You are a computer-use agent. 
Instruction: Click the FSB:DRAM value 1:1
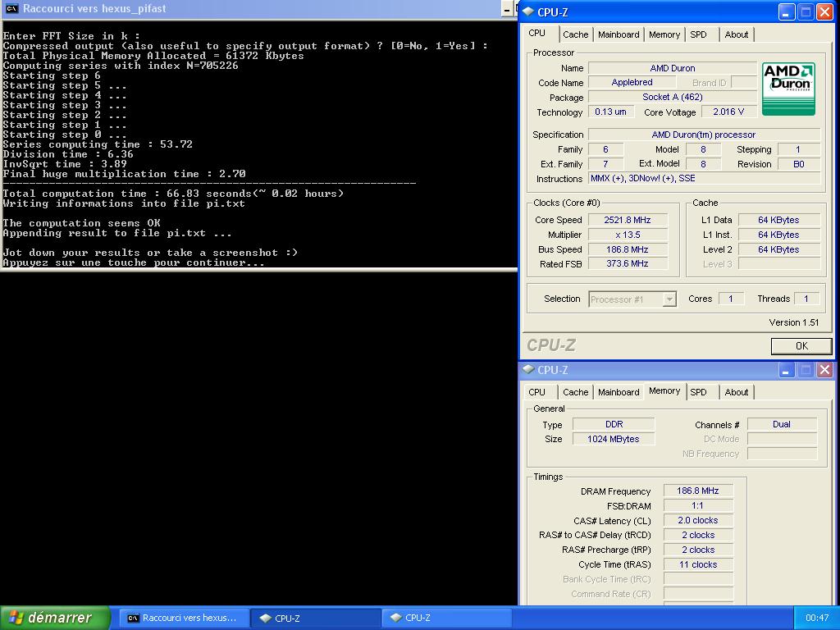point(697,505)
